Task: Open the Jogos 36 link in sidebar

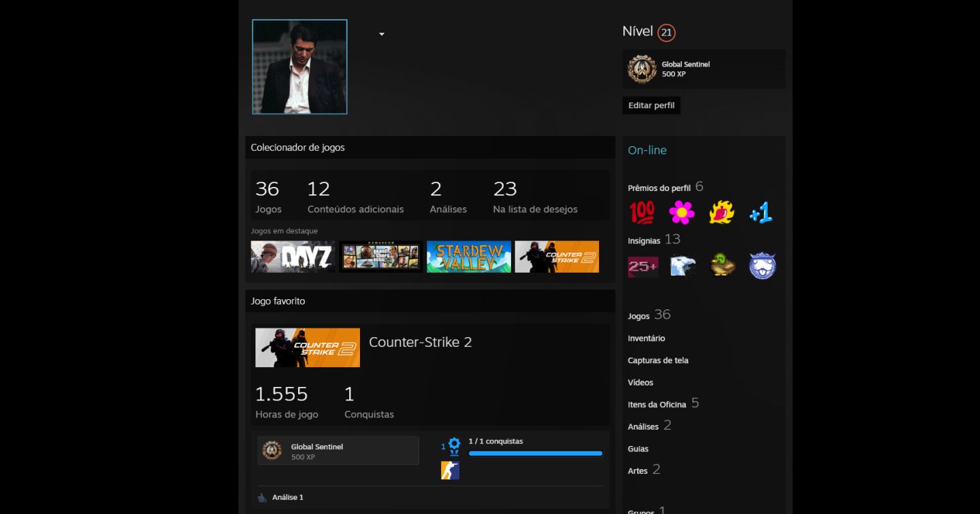Action: click(649, 315)
